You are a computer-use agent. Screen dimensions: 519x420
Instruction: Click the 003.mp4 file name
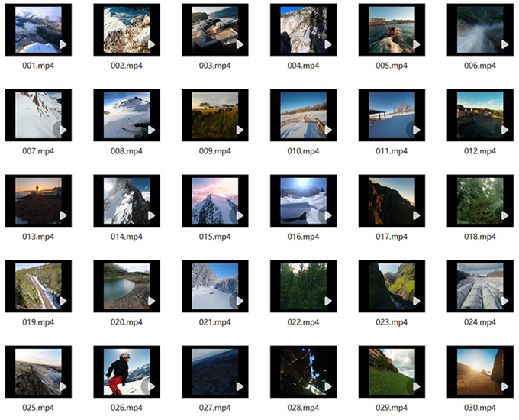(x=215, y=66)
